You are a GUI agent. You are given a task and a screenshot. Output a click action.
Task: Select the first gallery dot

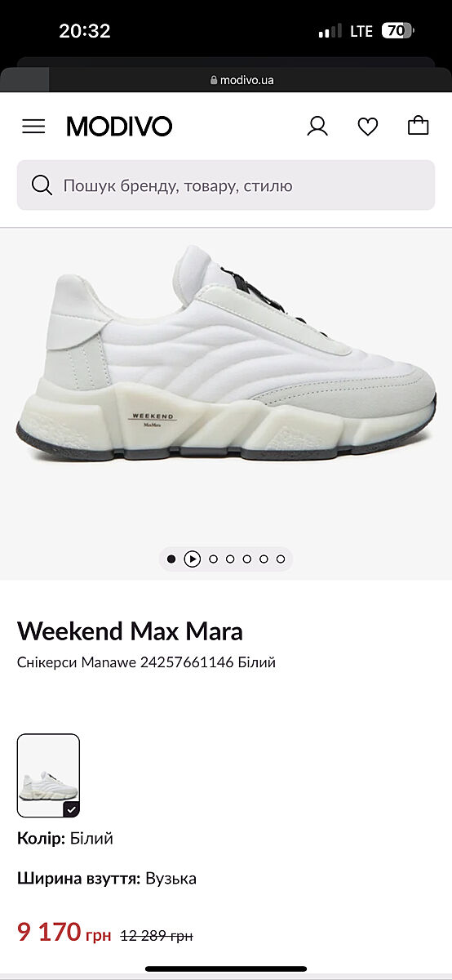point(171,559)
